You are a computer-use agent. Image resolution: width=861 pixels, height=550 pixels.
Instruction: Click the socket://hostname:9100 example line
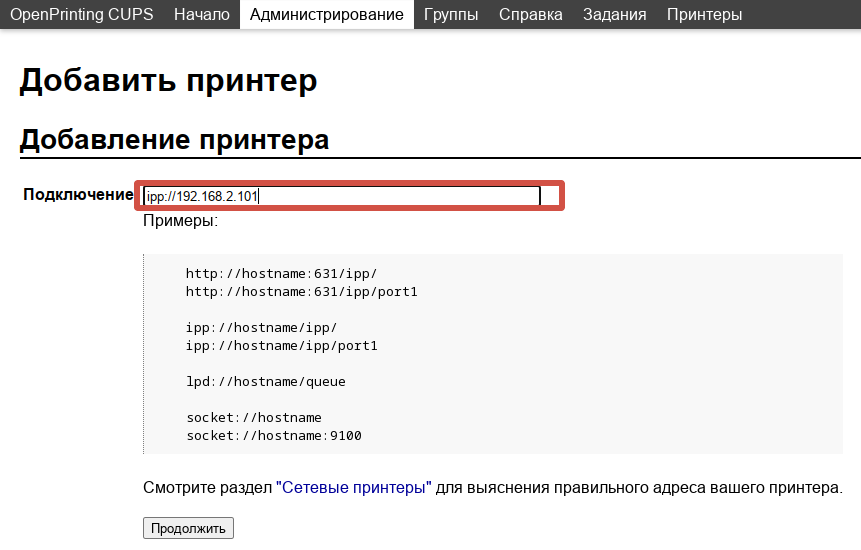click(x=273, y=435)
